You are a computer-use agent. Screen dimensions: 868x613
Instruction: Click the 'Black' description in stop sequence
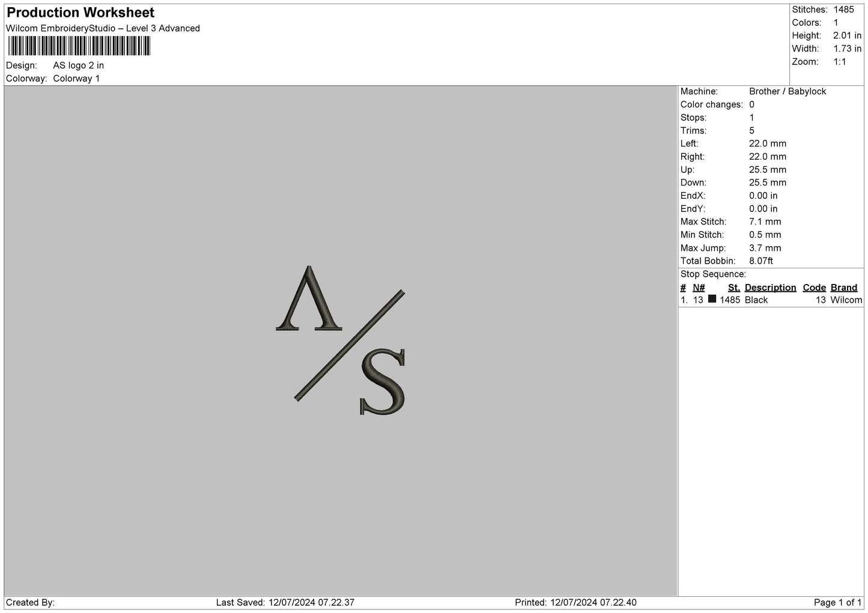pyautogui.click(x=756, y=300)
